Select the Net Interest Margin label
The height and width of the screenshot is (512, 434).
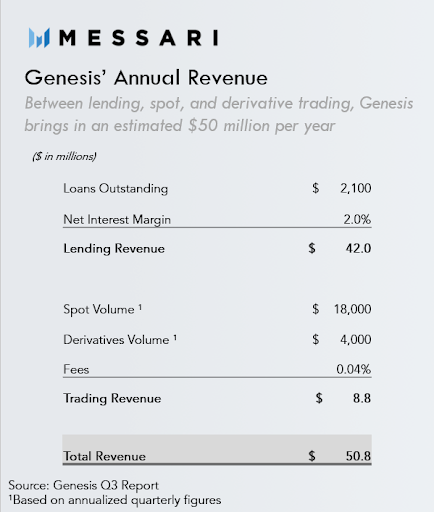coord(117,220)
